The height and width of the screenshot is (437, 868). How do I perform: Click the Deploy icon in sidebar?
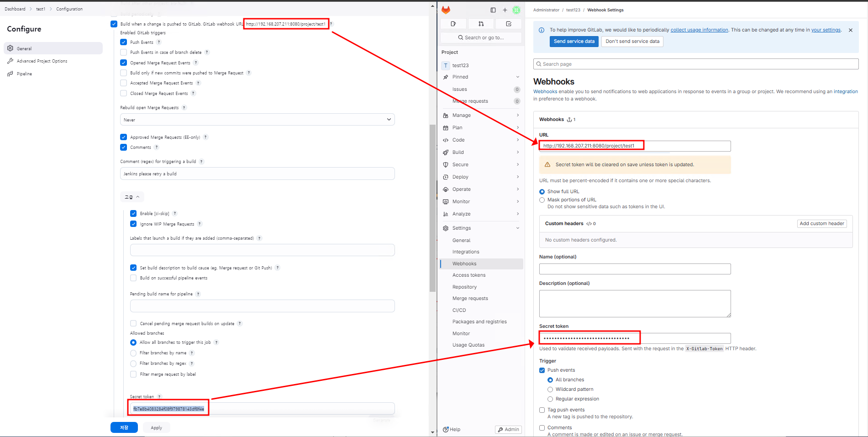click(446, 177)
